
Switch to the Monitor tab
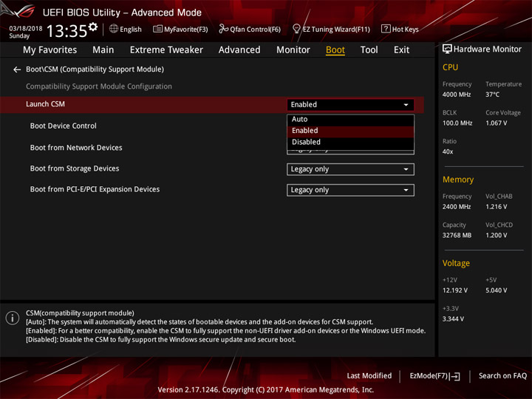click(293, 50)
